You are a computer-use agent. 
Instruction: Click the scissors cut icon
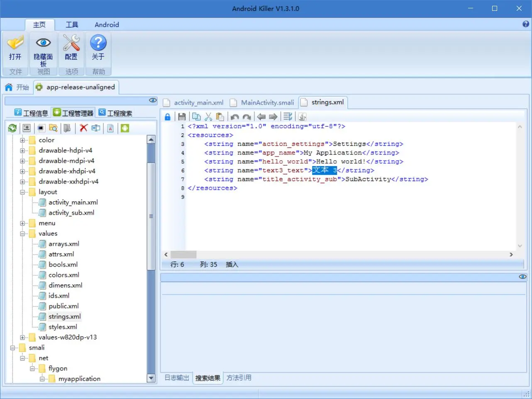click(208, 117)
